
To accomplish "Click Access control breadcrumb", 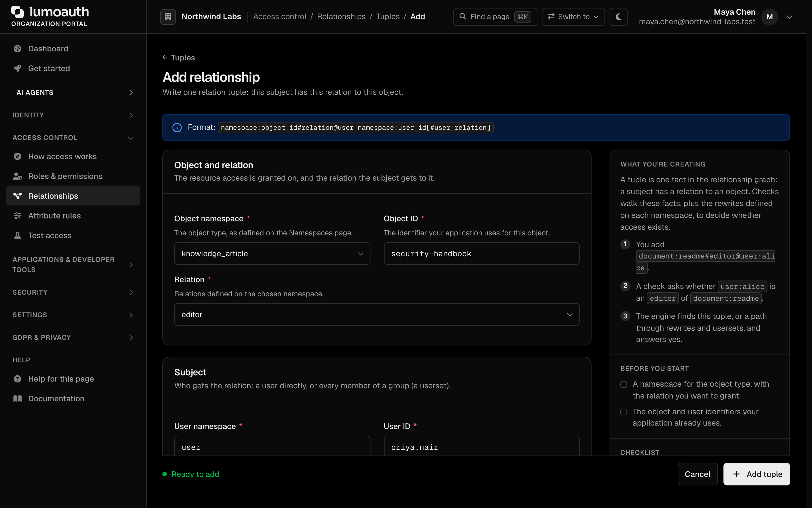I will (279, 16).
